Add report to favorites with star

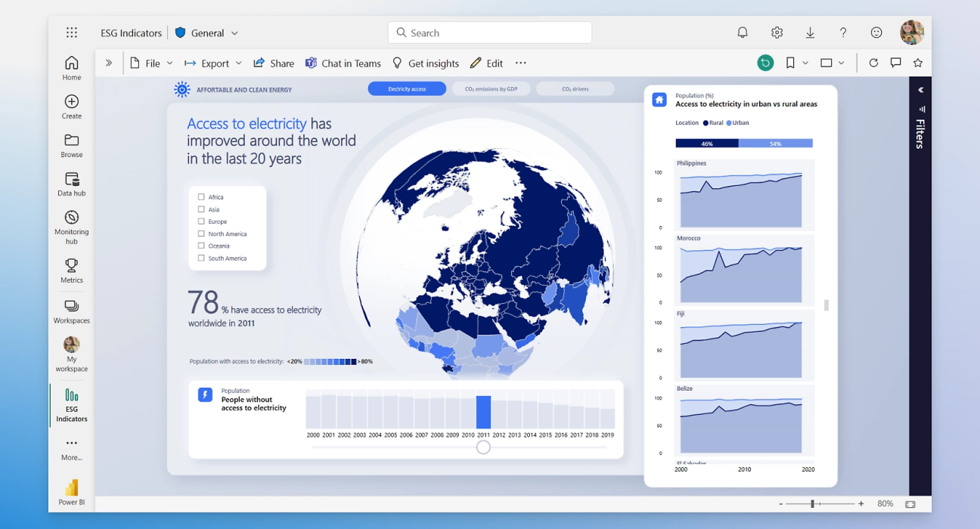pyautogui.click(x=918, y=63)
